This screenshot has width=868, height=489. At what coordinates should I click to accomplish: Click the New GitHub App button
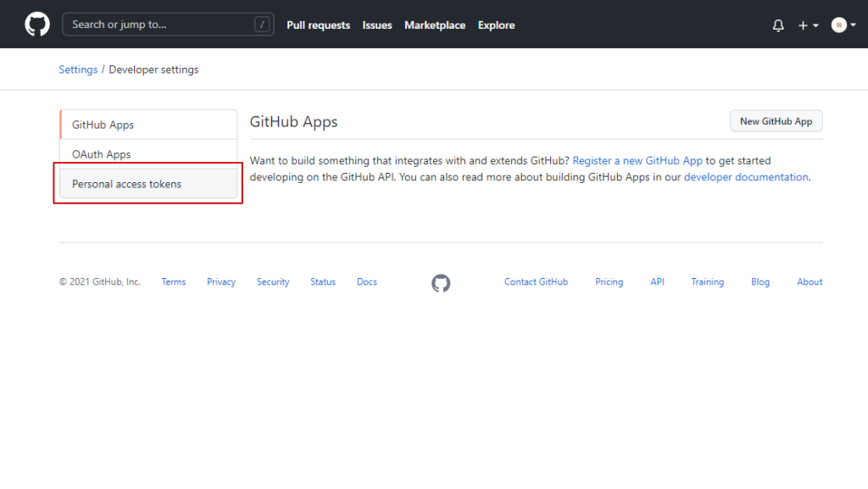coord(776,121)
